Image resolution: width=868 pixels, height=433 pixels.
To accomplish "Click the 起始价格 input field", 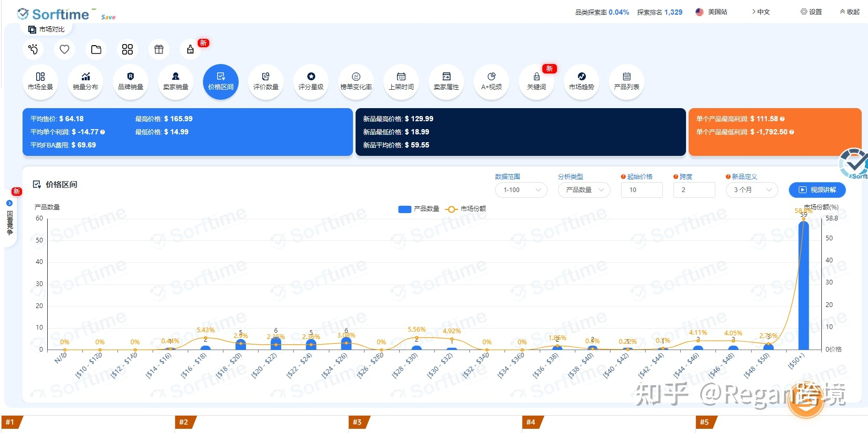I will [x=641, y=190].
